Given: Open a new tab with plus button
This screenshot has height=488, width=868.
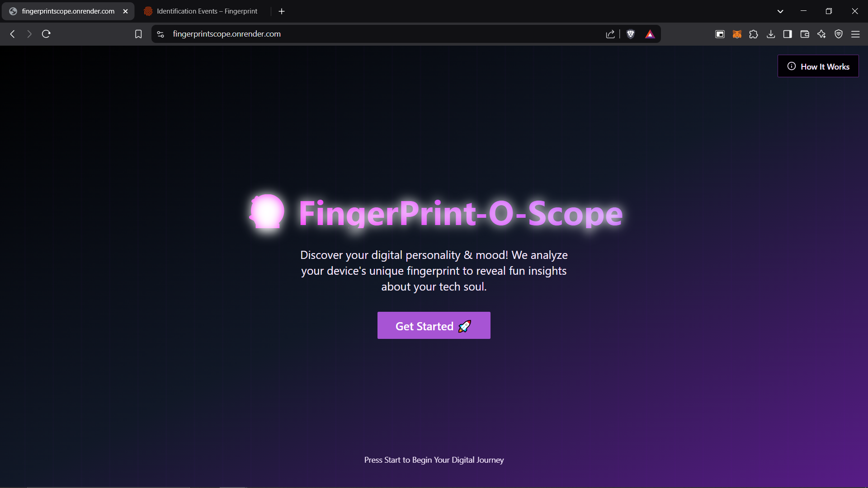Looking at the screenshot, I should click(x=282, y=11).
